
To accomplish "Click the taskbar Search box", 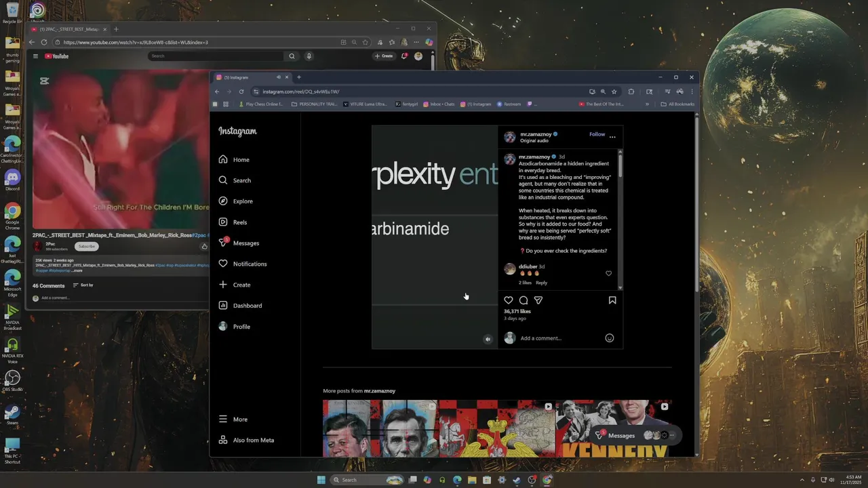I will coord(367,480).
